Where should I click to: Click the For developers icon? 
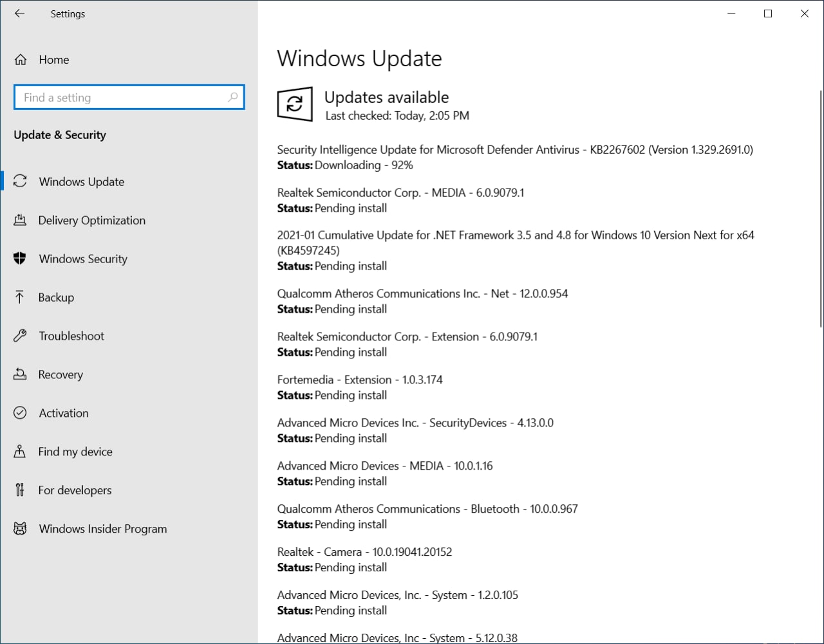[x=21, y=490]
